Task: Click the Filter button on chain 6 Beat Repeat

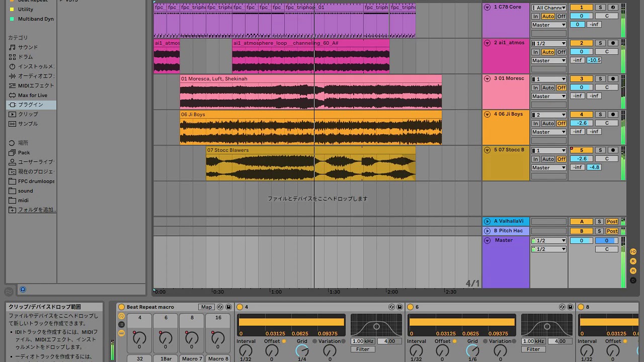Action: 533,349
